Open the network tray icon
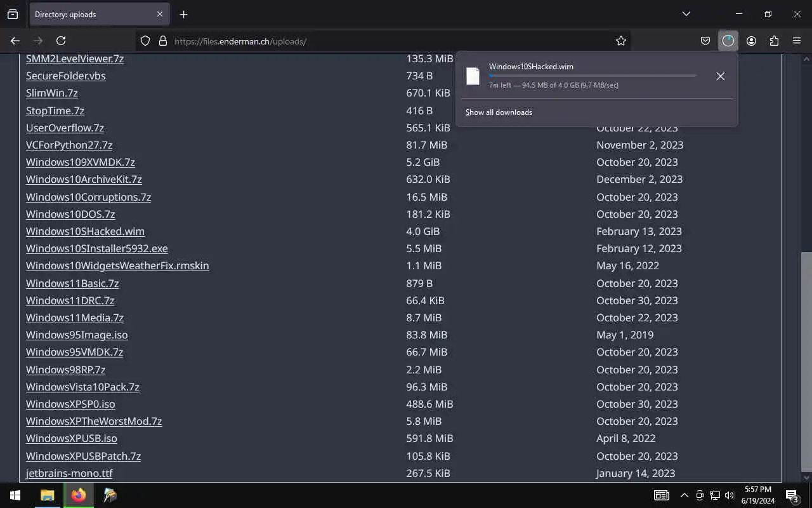The image size is (812, 508). (x=715, y=495)
